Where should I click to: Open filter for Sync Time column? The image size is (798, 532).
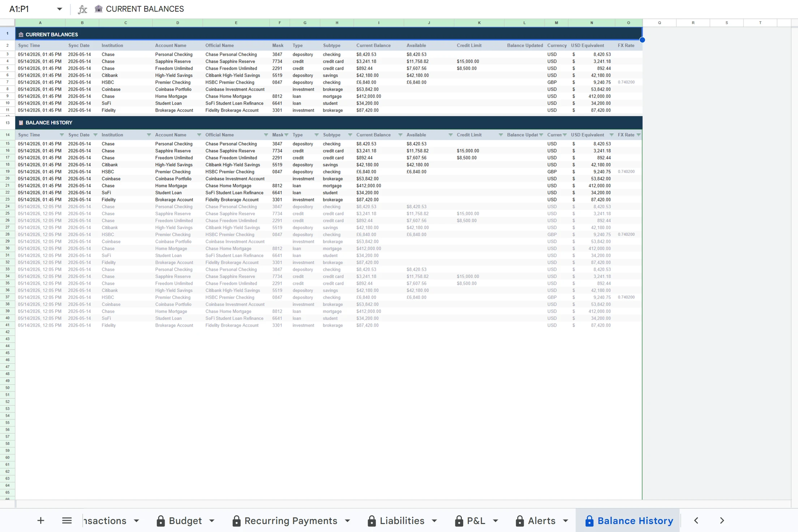62,135
